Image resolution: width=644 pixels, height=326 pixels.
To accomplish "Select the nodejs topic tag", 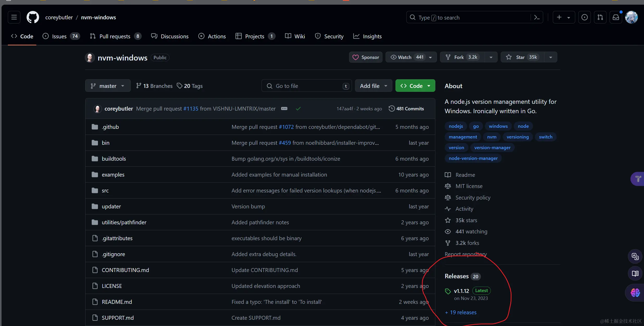I will pyautogui.click(x=456, y=126).
